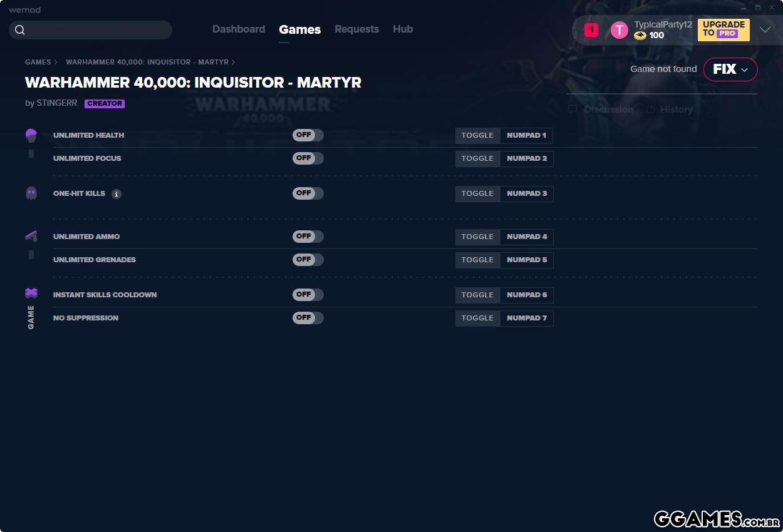Click inside the search input field
The height and width of the screenshot is (532, 783).
click(x=97, y=30)
